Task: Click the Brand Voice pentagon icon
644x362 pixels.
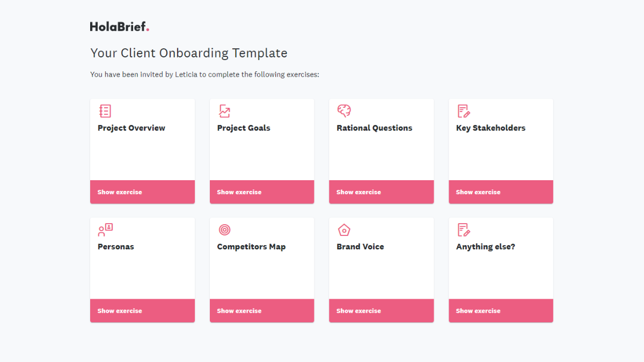Action: 344,230
